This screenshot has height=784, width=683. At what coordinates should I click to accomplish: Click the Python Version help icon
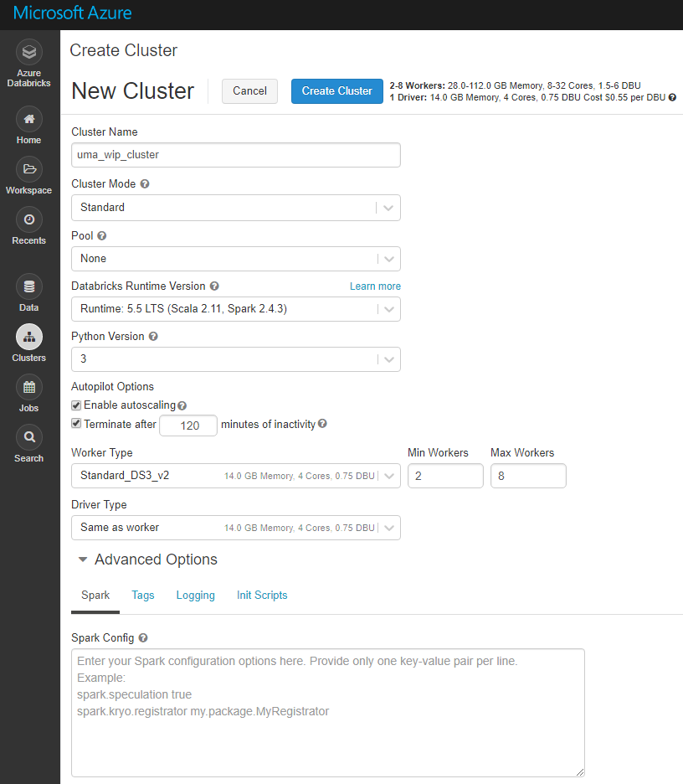[153, 337]
